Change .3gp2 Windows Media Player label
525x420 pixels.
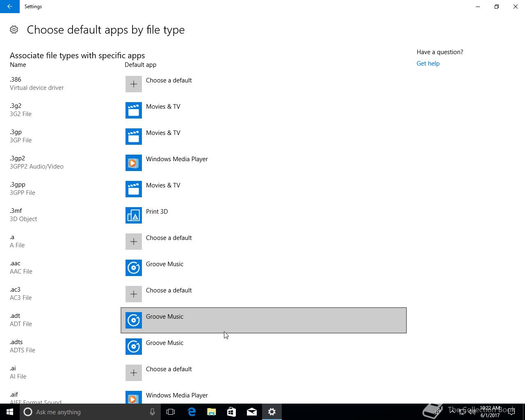pyautogui.click(x=177, y=159)
